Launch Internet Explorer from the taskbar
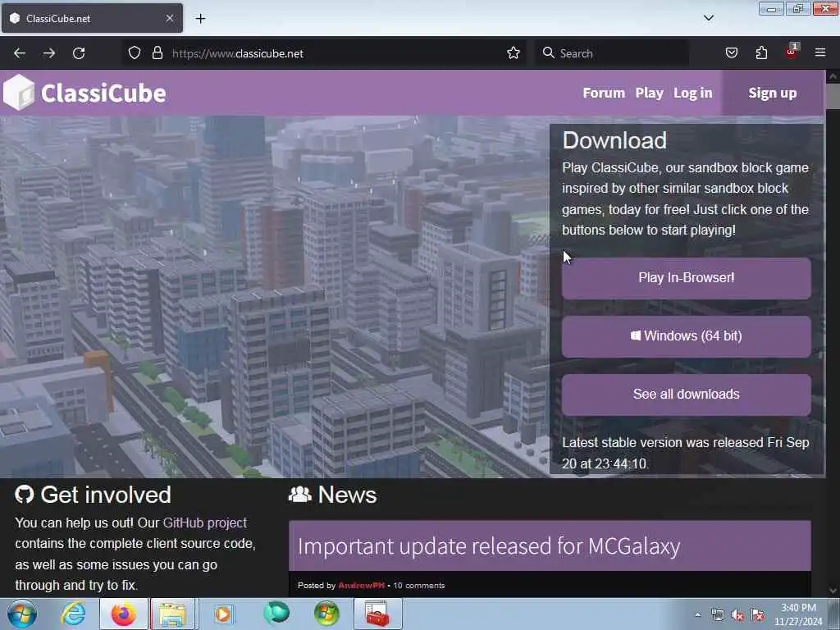The height and width of the screenshot is (630, 840). 73,614
